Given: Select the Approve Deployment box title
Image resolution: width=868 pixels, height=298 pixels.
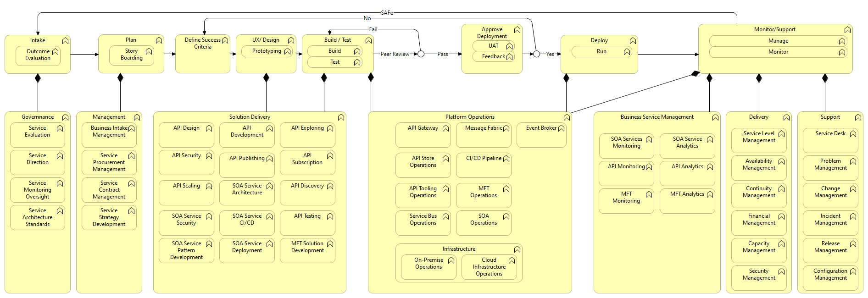Looking at the screenshot, I should (x=492, y=33).
